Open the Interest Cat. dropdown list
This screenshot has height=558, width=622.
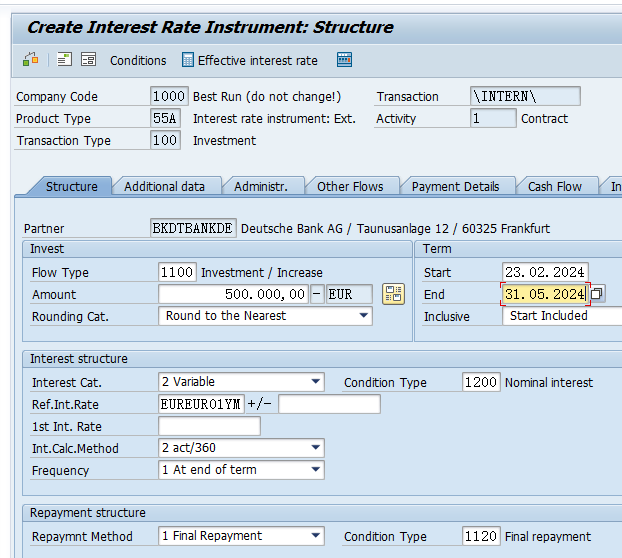(x=316, y=382)
